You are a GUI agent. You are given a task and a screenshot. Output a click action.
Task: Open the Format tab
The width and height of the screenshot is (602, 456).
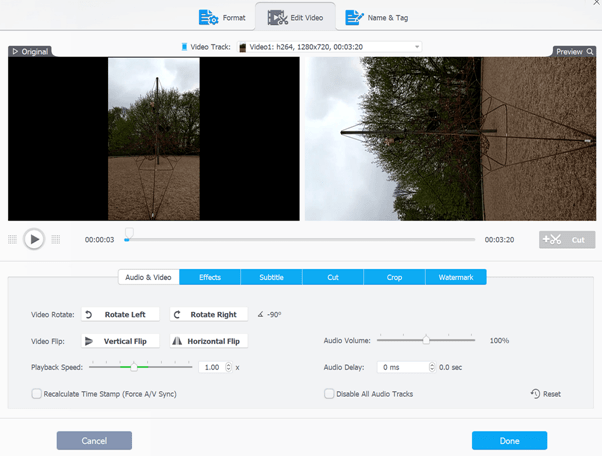[222, 18]
